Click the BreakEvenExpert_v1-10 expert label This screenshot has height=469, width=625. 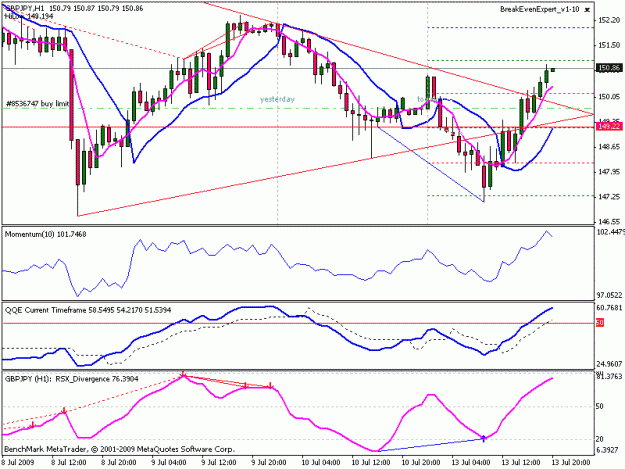coord(539,9)
